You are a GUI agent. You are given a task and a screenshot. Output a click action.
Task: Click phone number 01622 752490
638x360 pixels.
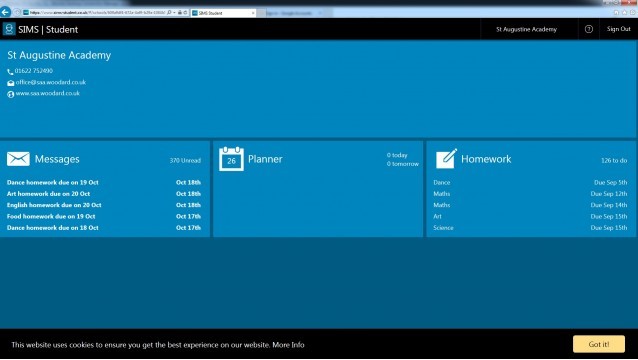pyautogui.click(x=34, y=71)
